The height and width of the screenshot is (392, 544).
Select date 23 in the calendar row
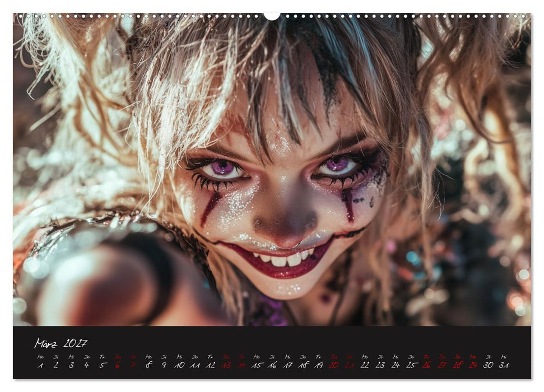point(380,365)
